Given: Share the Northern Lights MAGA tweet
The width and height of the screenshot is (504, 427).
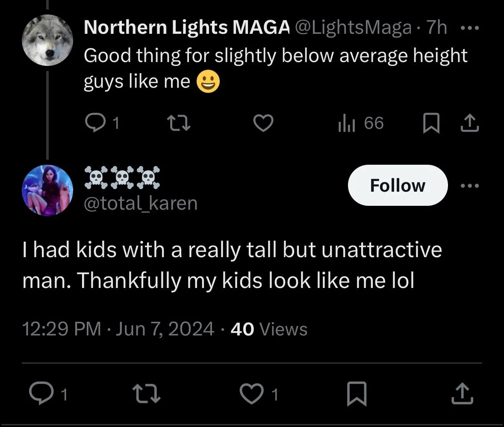Looking at the screenshot, I should pos(470,123).
